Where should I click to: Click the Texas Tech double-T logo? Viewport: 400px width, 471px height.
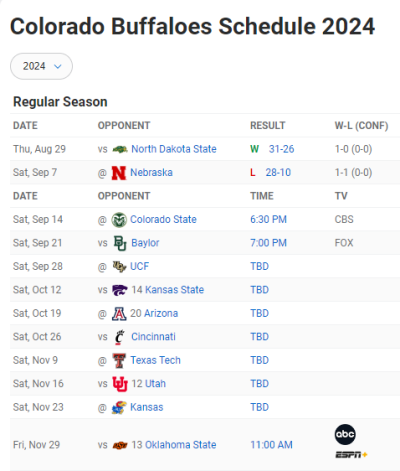pos(119,361)
